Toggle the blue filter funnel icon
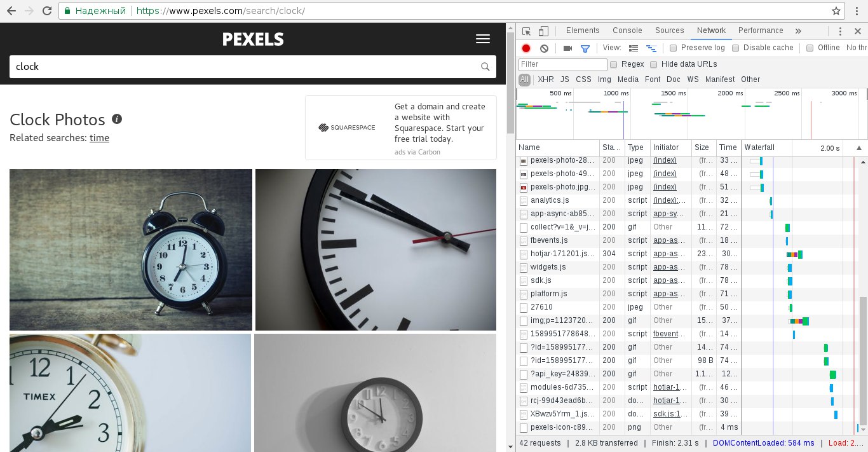This screenshot has height=452, width=868. [x=585, y=48]
